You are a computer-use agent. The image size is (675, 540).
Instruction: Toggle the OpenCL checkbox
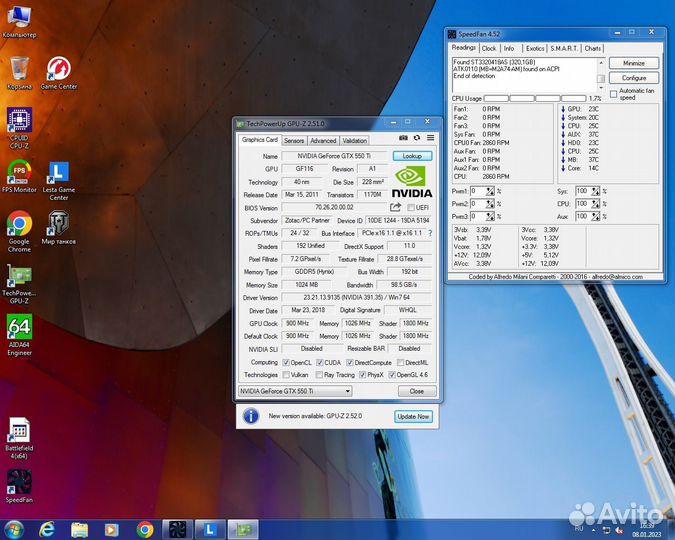[286, 363]
